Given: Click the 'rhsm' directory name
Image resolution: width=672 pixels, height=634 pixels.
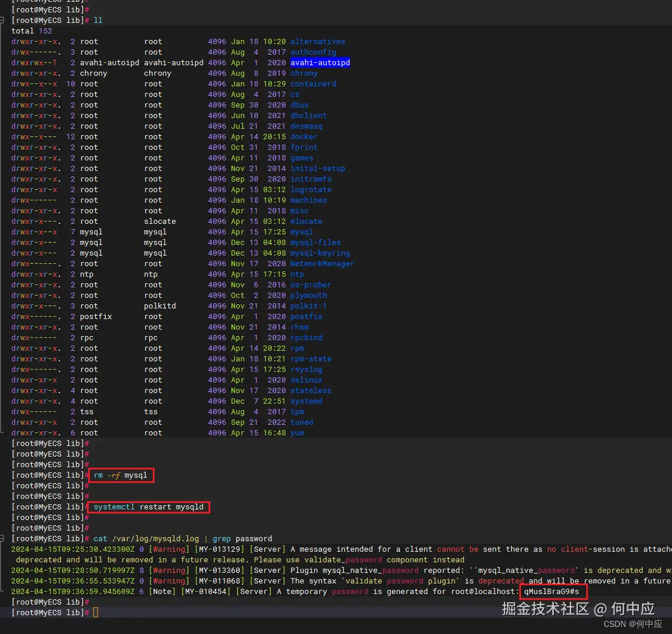Looking at the screenshot, I should pos(299,327).
